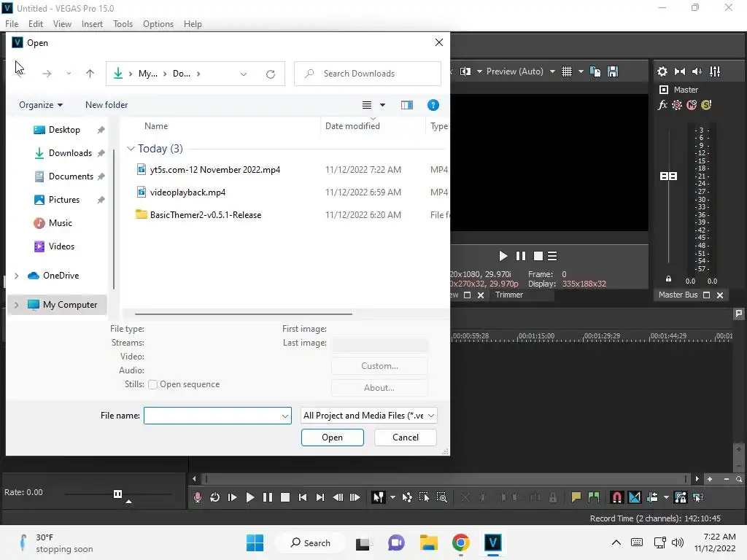This screenshot has height=560, width=747.
Task: Click Next Frame in transport toolbar
Action: pyautogui.click(x=355, y=497)
